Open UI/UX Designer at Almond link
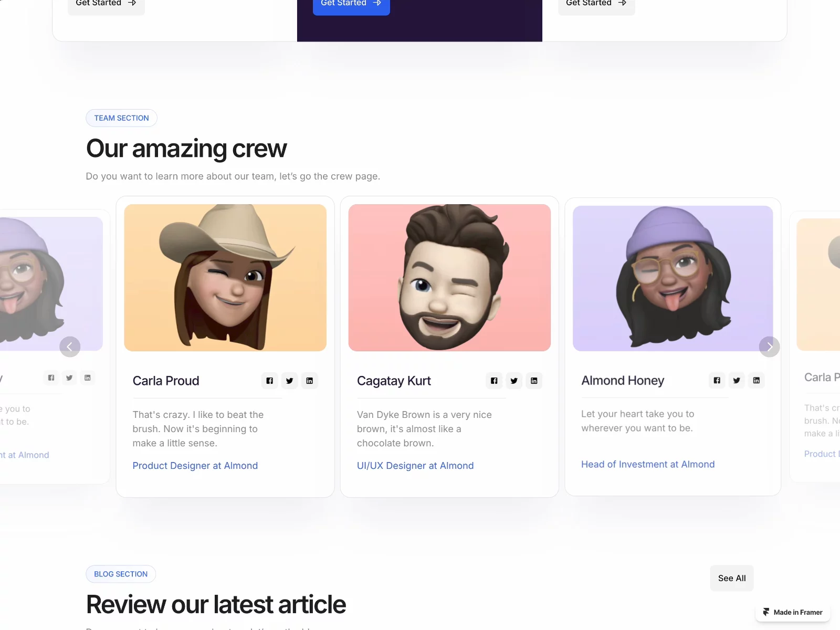Image resolution: width=840 pixels, height=630 pixels. pos(415,466)
